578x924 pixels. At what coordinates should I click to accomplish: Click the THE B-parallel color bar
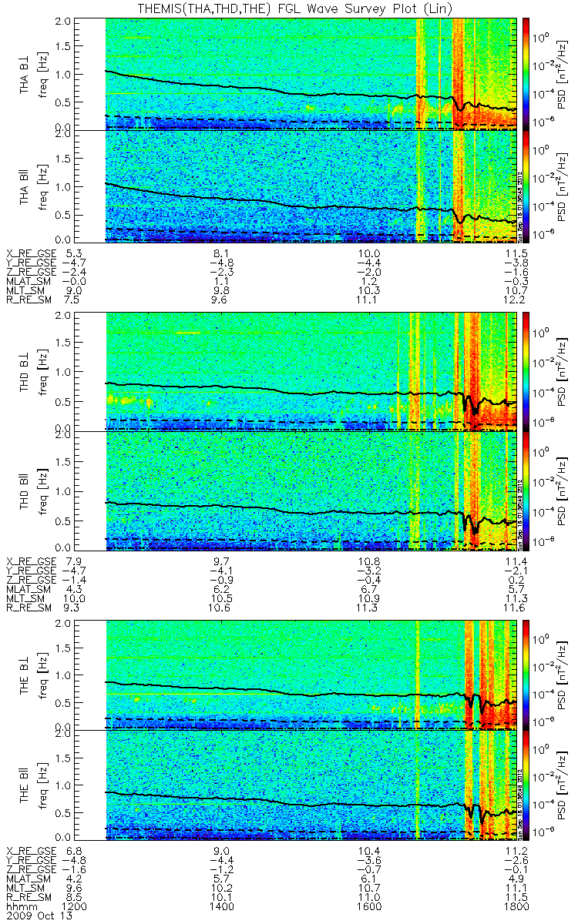click(527, 786)
